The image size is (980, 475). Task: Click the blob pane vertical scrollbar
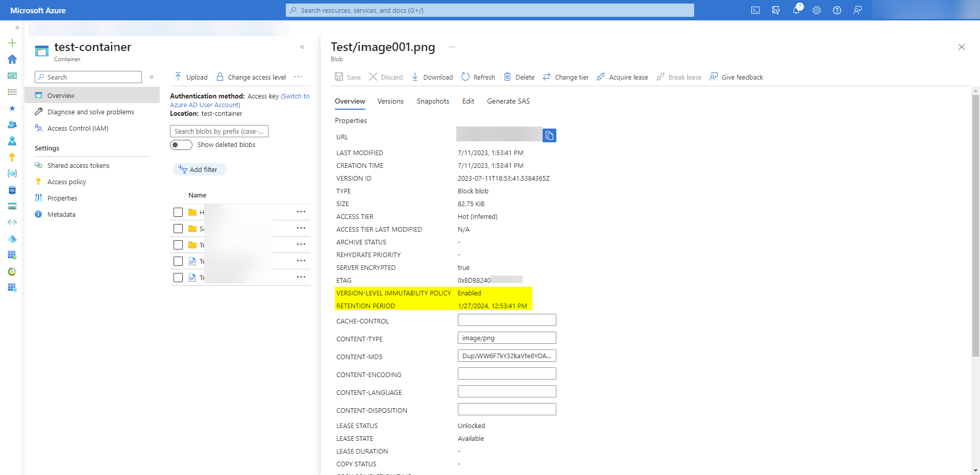pyautogui.click(x=975, y=224)
